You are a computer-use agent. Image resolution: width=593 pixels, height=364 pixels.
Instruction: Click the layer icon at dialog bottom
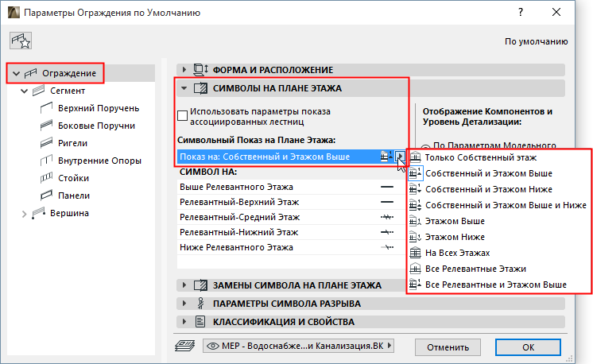[x=185, y=346]
